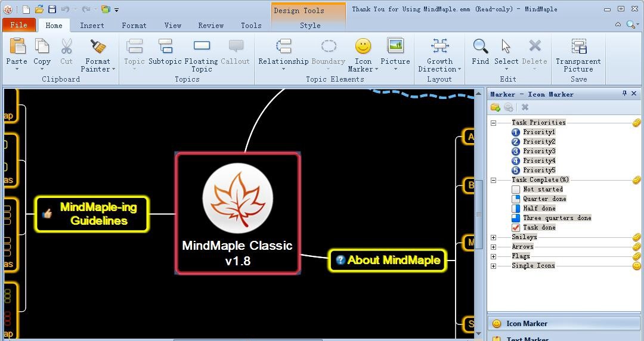
Task: Click the Growth Direction layout icon
Action: (439, 45)
